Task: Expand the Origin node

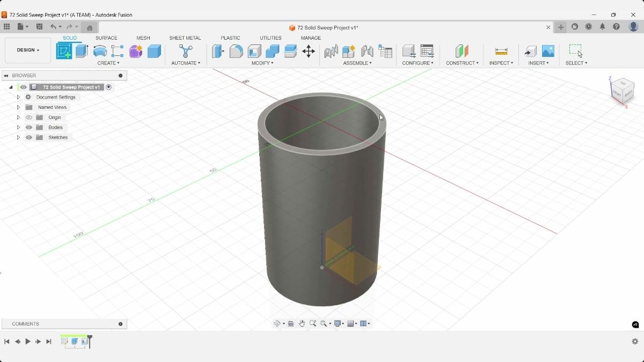Action: pyautogui.click(x=18, y=117)
